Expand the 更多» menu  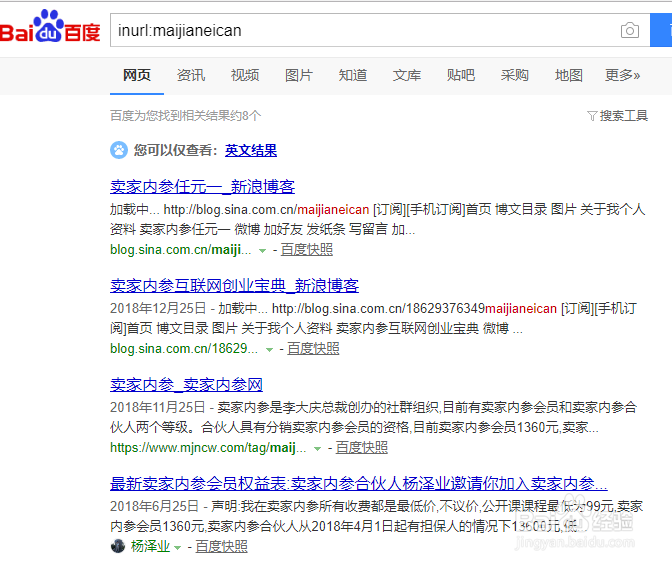pyautogui.click(x=622, y=75)
